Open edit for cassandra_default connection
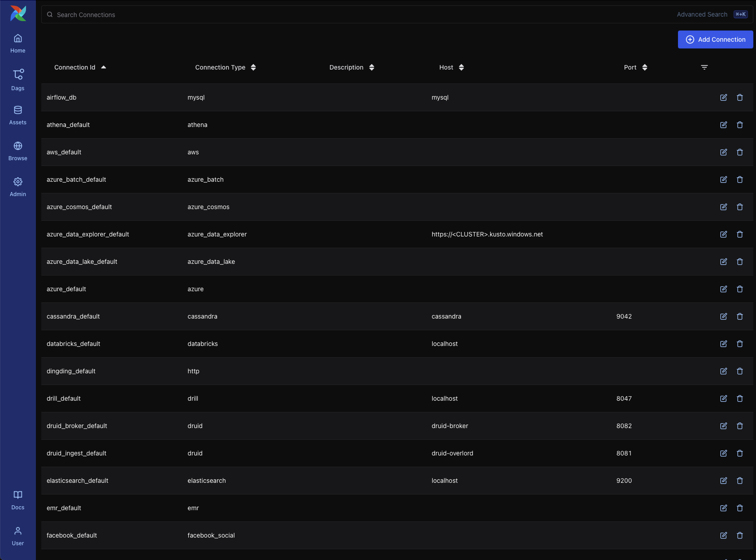The image size is (756, 560). (723, 316)
